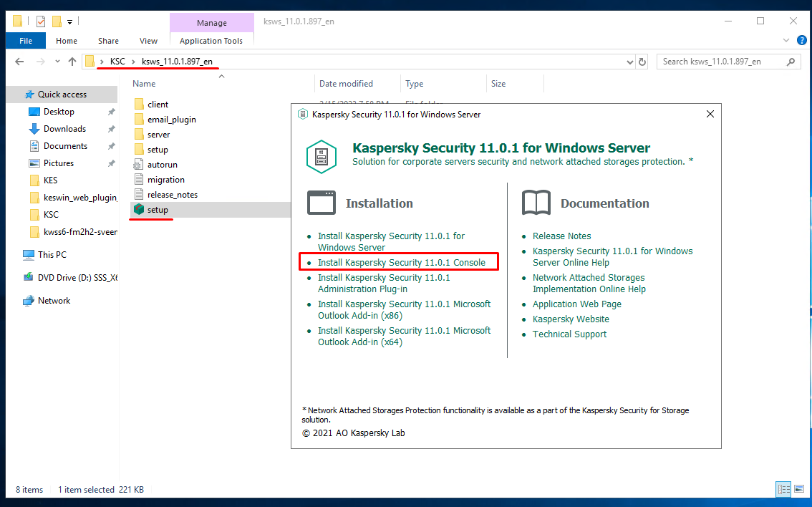The width and height of the screenshot is (812, 507).
Task: Click the Up one level arrow
Action: (x=72, y=62)
